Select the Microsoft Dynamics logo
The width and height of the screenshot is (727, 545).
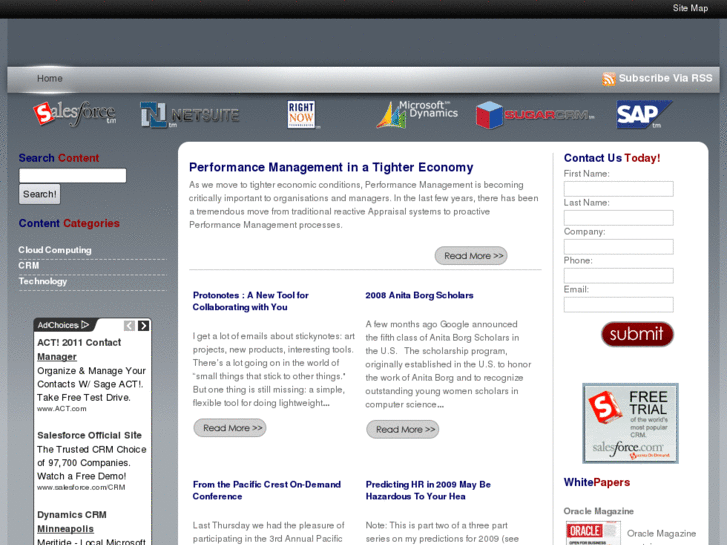coord(417,114)
